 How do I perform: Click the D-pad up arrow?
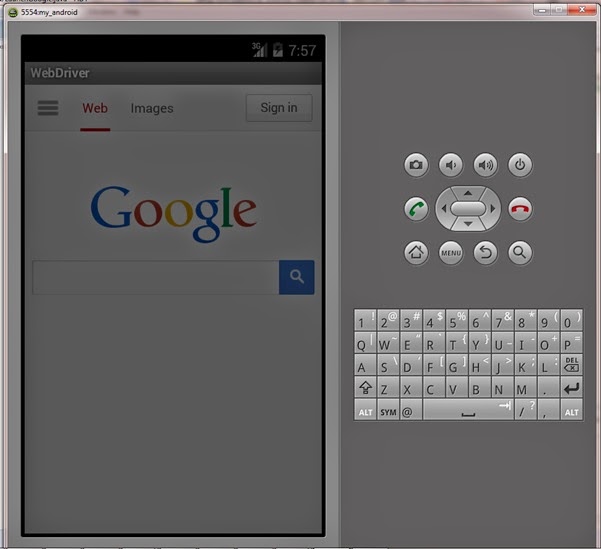pos(468,193)
